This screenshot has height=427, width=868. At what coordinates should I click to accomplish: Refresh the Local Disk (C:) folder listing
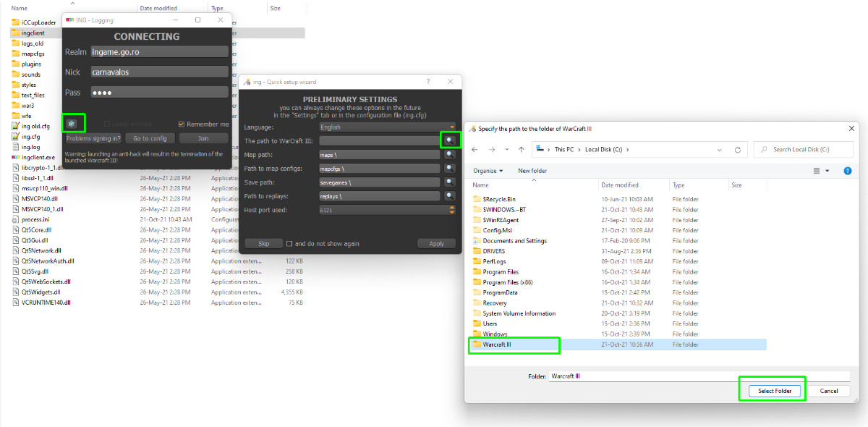coord(737,150)
